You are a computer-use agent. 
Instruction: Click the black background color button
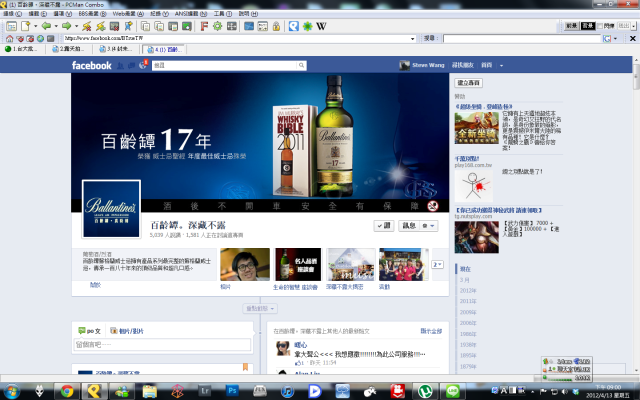588,26
